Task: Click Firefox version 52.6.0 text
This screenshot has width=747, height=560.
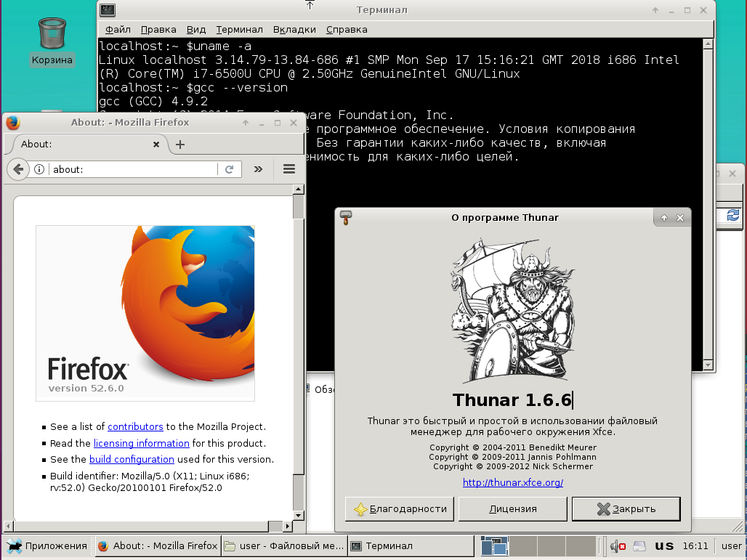Action: click(x=86, y=388)
